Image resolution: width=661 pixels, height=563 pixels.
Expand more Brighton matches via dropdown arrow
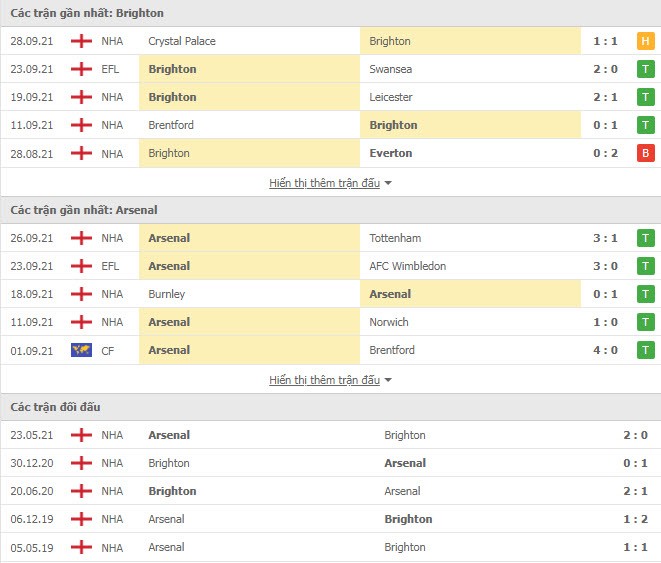click(x=388, y=183)
